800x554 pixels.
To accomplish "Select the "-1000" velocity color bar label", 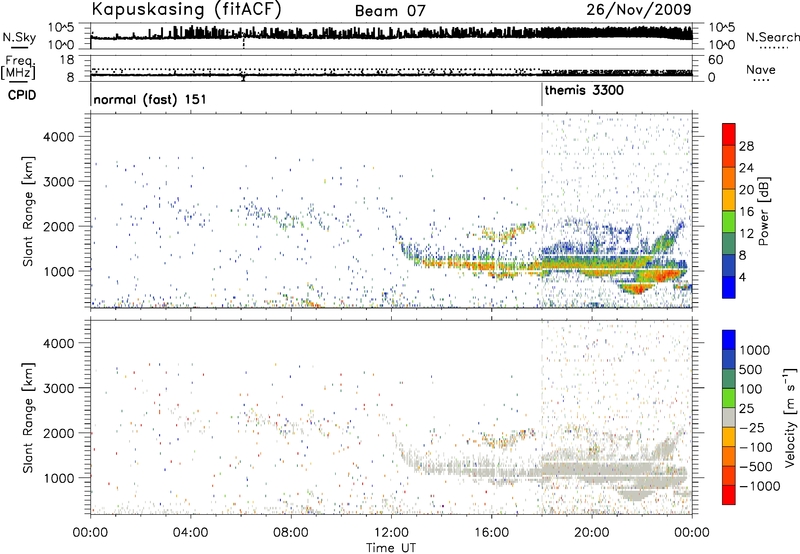I will [x=759, y=486].
